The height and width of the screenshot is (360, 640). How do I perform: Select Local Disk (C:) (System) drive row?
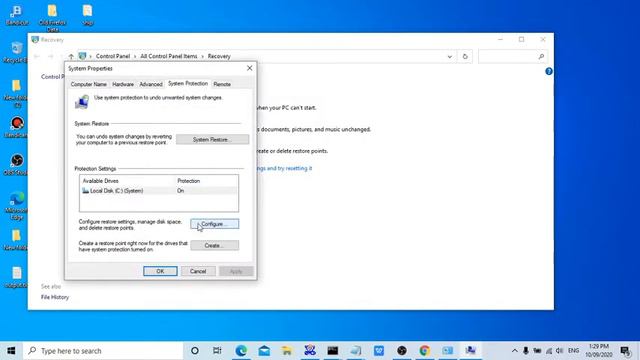(x=159, y=191)
